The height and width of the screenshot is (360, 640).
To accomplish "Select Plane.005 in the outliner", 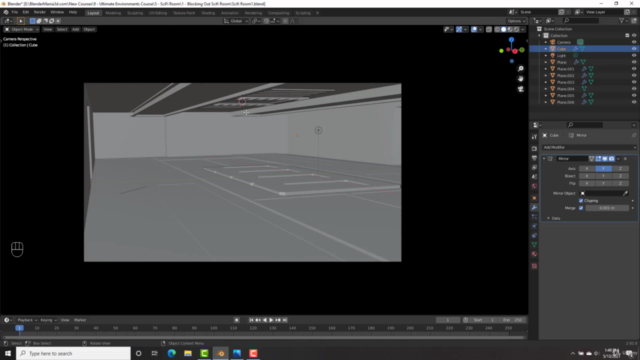I will click(565, 96).
